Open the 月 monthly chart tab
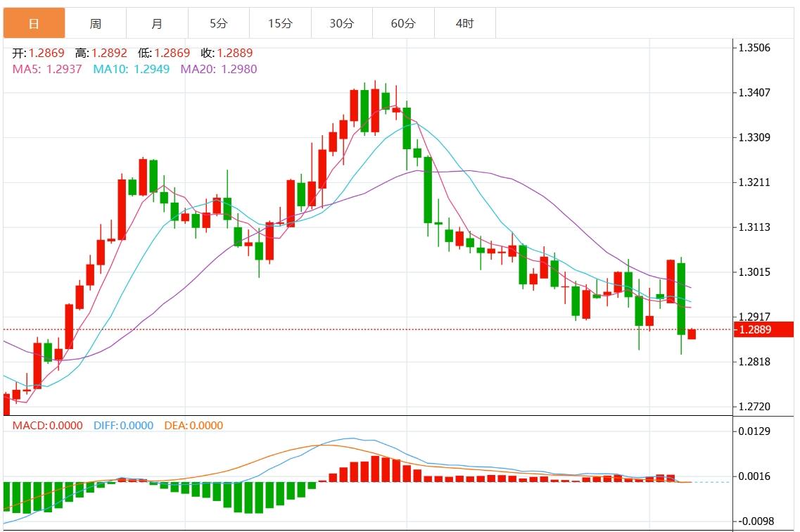 (x=157, y=23)
